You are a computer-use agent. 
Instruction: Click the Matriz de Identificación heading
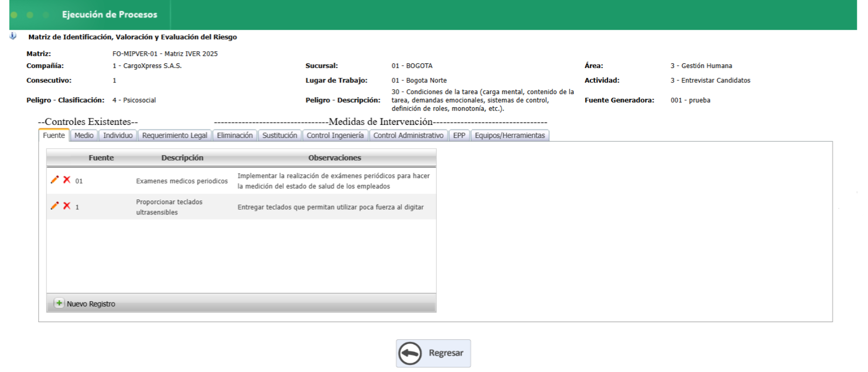(133, 37)
